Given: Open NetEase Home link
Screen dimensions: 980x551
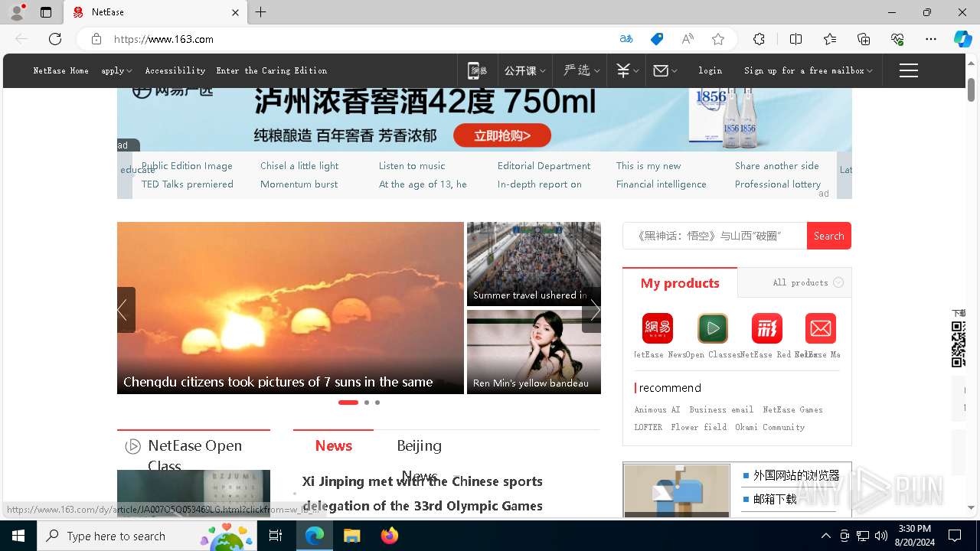Looking at the screenshot, I should click(x=61, y=70).
